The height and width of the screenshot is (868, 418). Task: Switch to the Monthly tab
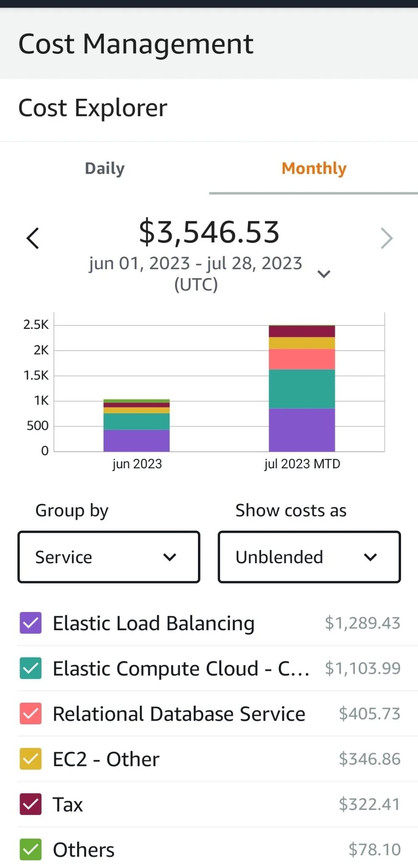click(314, 168)
